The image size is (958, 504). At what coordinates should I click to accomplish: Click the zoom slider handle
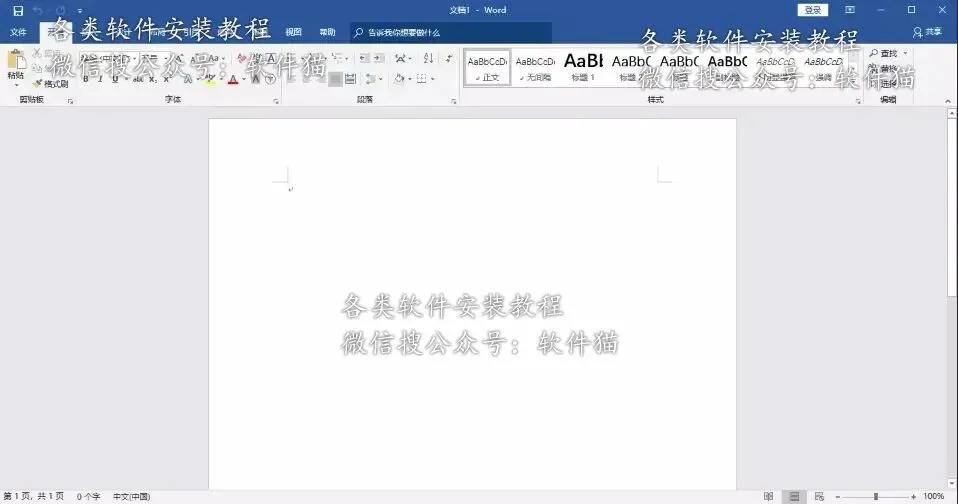tap(876, 497)
